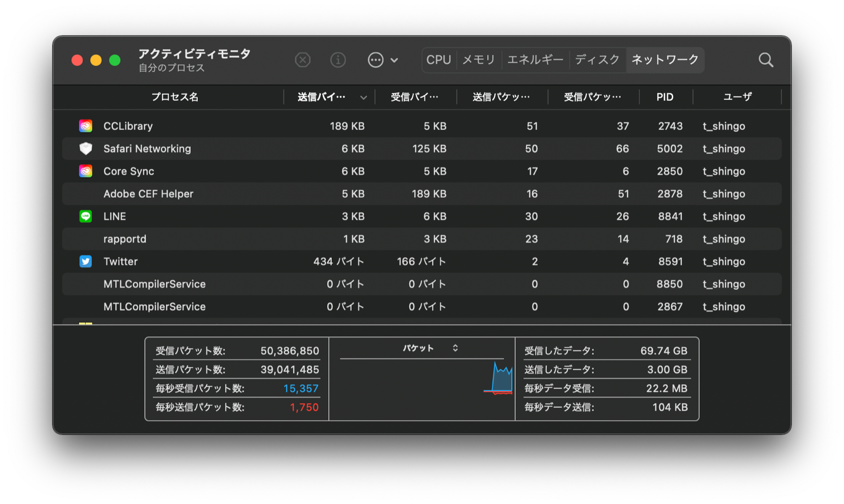Click Safari Networking's 125 KB received value
Viewport: 844px width, 504px height.
(429, 149)
